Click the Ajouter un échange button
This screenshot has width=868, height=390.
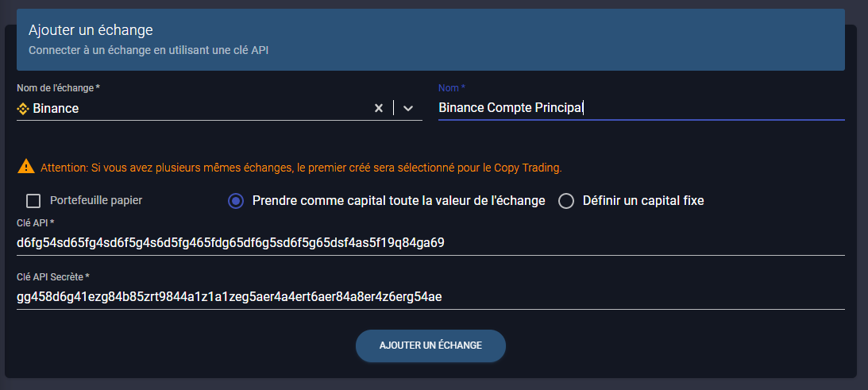point(430,346)
